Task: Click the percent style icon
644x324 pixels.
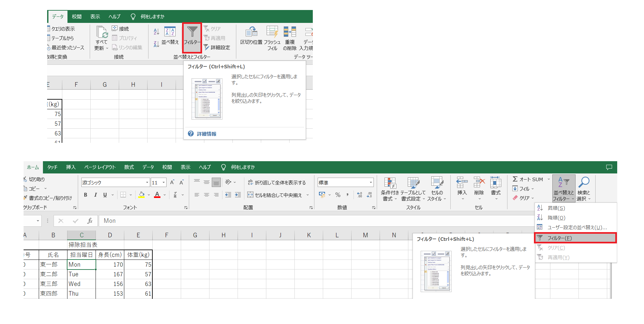Action: [338, 195]
